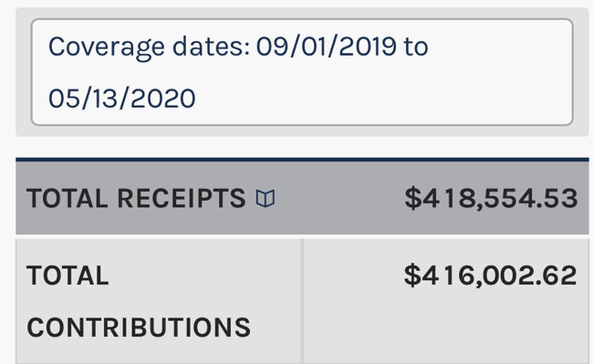Click the blank space right of 05/13/2020
This screenshot has height=364, width=593.
click(382, 99)
